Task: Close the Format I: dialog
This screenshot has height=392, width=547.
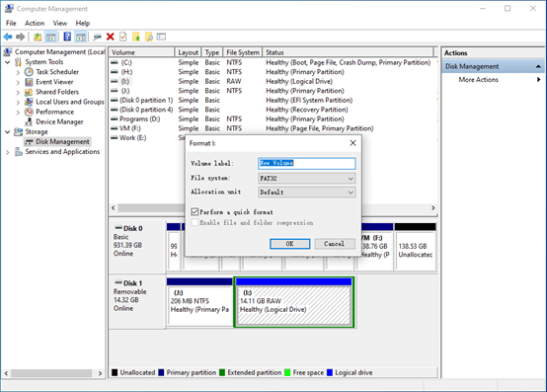Action: [352, 143]
